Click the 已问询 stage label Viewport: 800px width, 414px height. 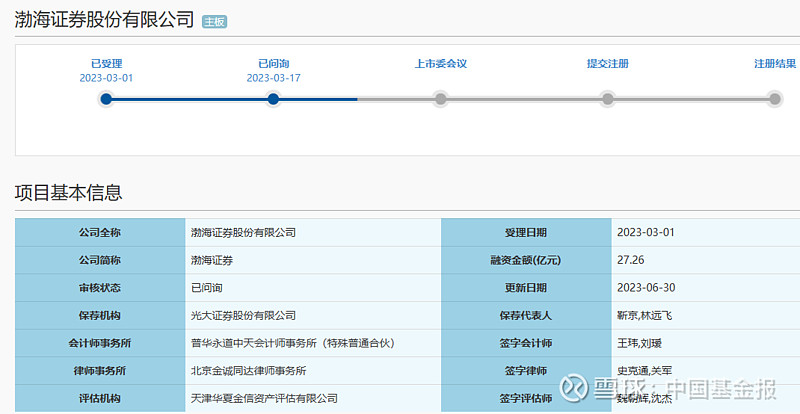click(x=273, y=64)
